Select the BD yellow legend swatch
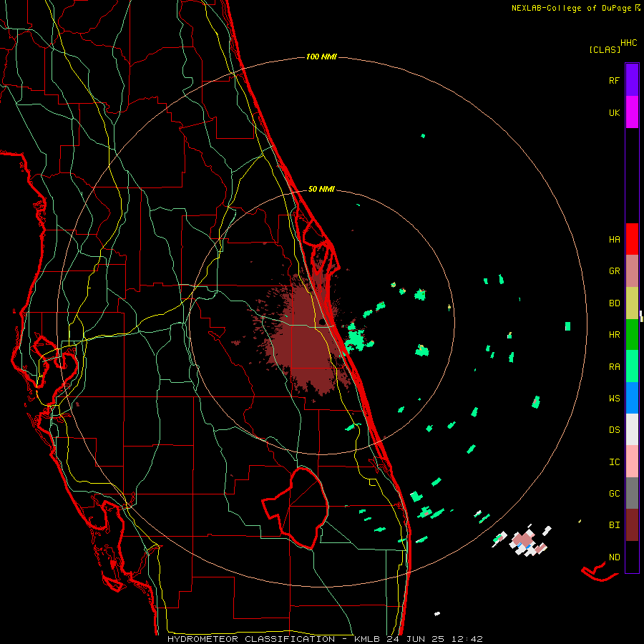The height and width of the screenshot is (644, 644). point(632,303)
